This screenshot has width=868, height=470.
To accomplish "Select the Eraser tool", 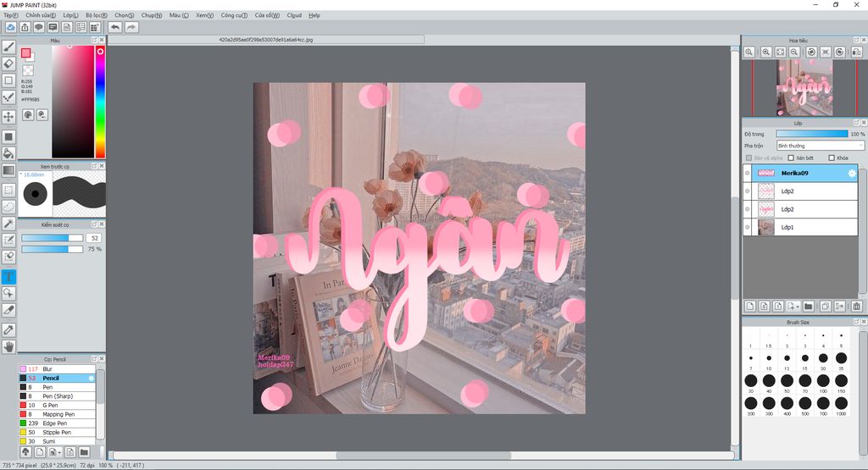I will 8,64.
